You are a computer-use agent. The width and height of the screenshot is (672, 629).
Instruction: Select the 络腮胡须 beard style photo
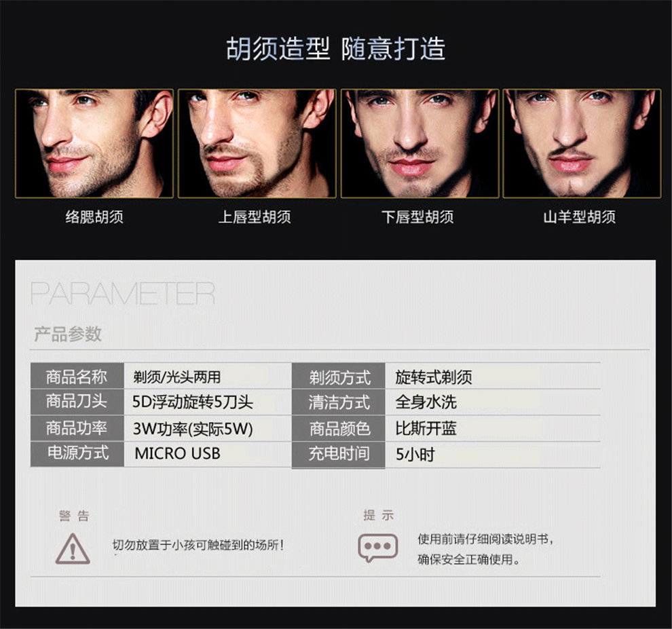coord(94,144)
